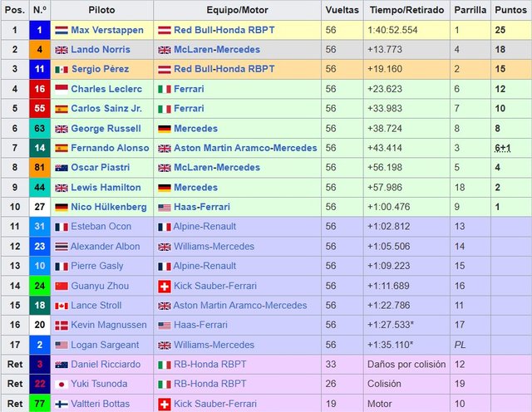The image size is (532, 412).
Task: Click the UK flag beside Lando Norris
Action: click(62, 50)
